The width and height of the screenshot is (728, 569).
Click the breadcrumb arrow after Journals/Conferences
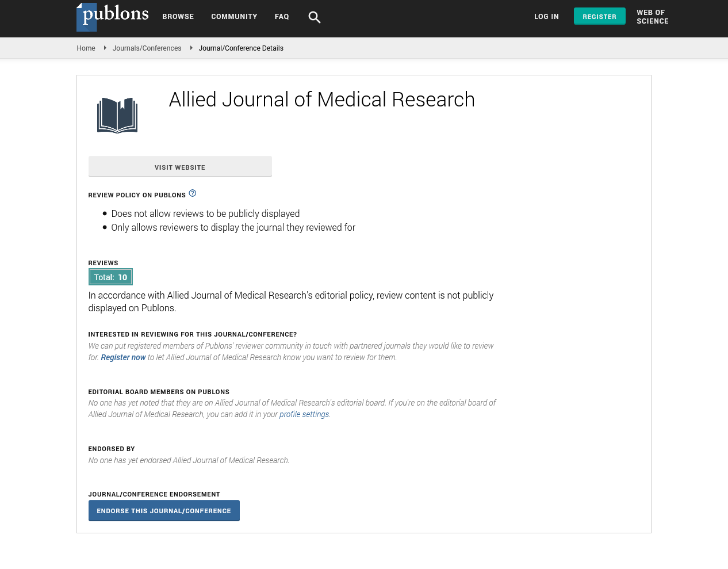click(191, 48)
